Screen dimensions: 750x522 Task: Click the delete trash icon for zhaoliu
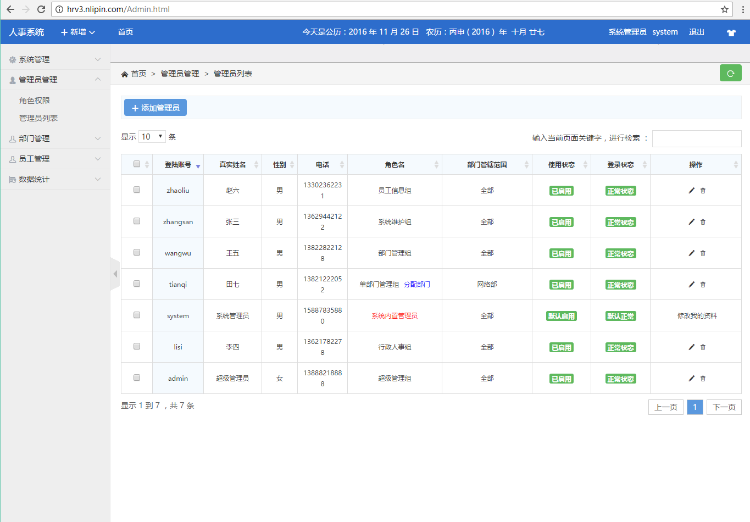click(703, 190)
